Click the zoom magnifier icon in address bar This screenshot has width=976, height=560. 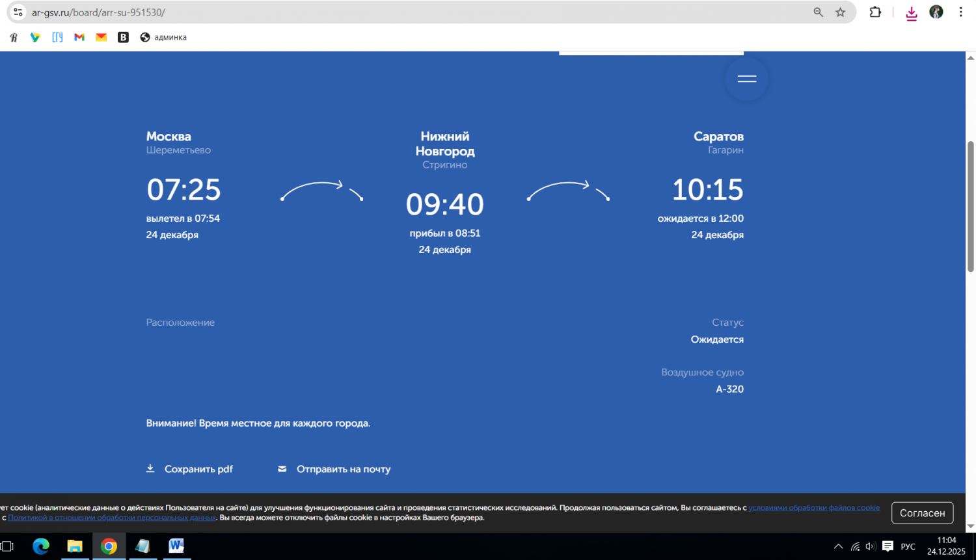click(818, 12)
